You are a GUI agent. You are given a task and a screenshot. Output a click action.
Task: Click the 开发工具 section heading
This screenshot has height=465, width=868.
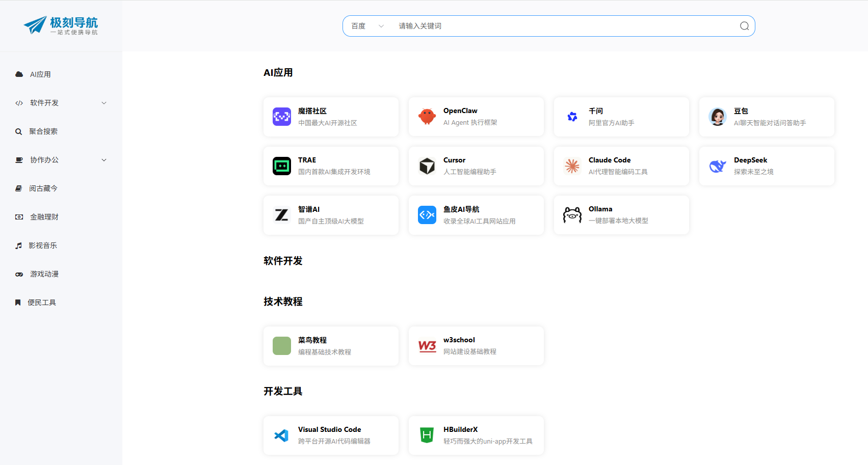[x=283, y=391]
